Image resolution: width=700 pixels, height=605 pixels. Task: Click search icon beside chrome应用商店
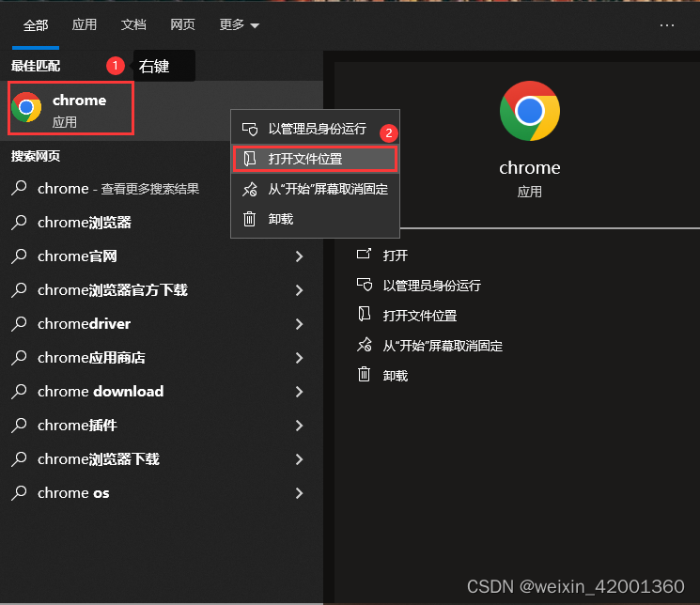19,357
